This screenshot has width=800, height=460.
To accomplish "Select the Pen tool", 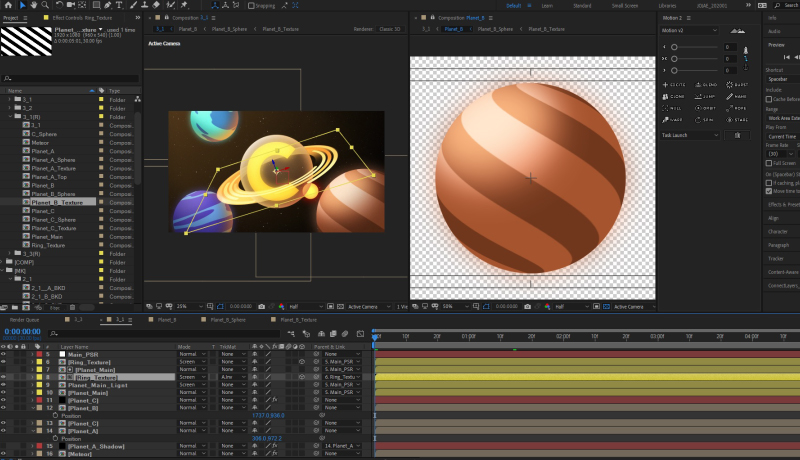I will tap(108, 5).
